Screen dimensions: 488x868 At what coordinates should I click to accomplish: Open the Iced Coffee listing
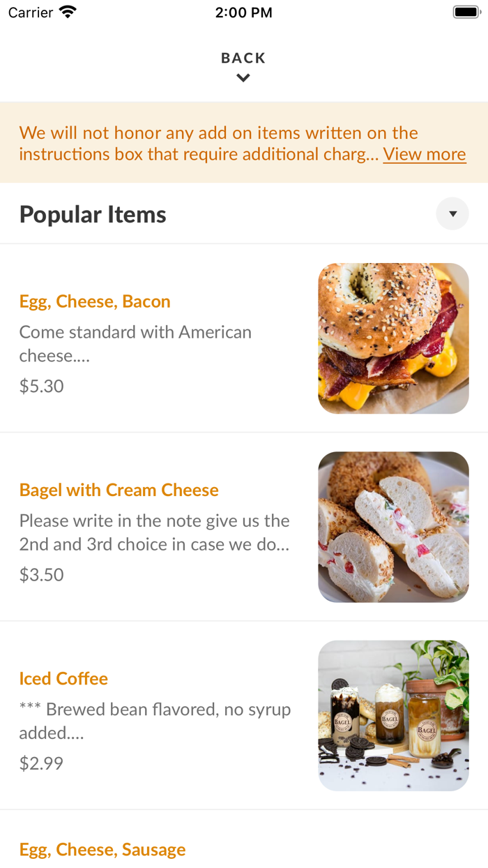click(63, 678)
